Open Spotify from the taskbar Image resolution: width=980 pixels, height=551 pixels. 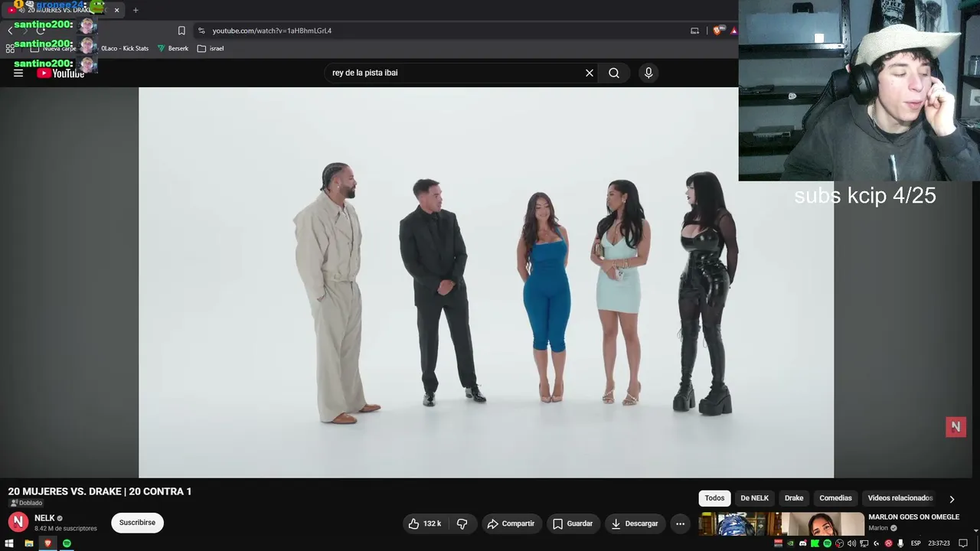tap(67, 543)
